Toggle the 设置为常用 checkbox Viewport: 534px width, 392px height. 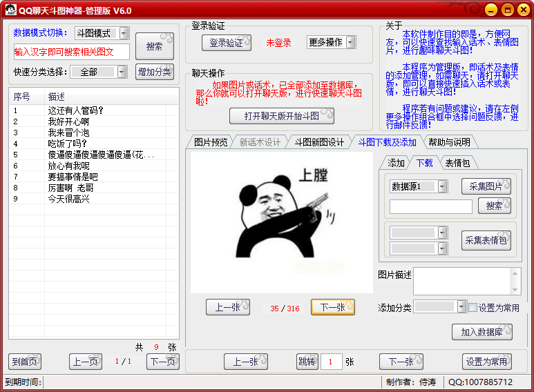(x=473, y=308)
